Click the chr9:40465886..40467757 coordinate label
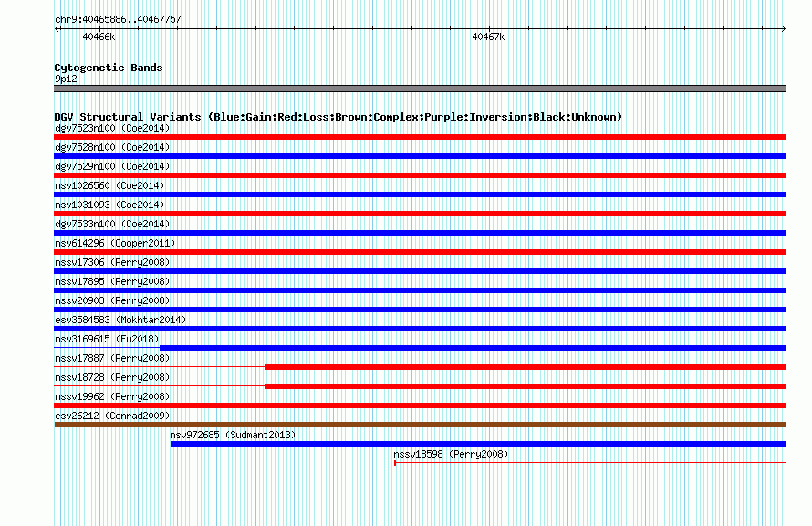812x526 pixels. tap(118, 19)
